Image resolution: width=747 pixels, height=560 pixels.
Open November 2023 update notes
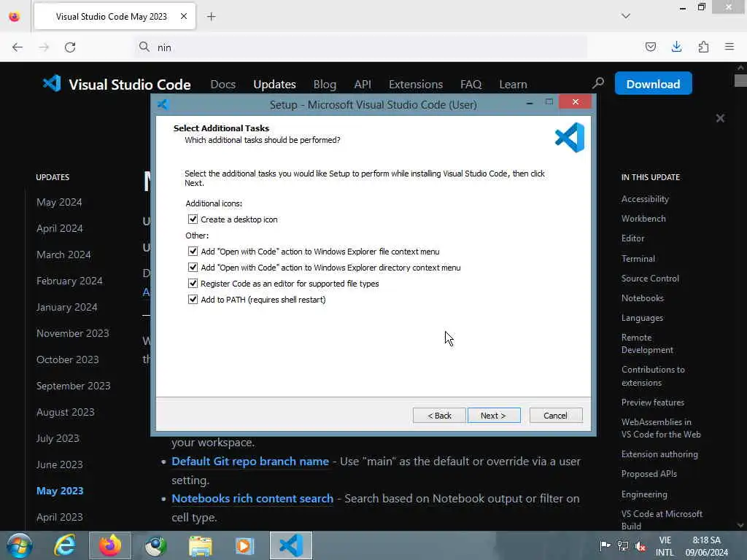pyautogui.click(x=73, y=333)
